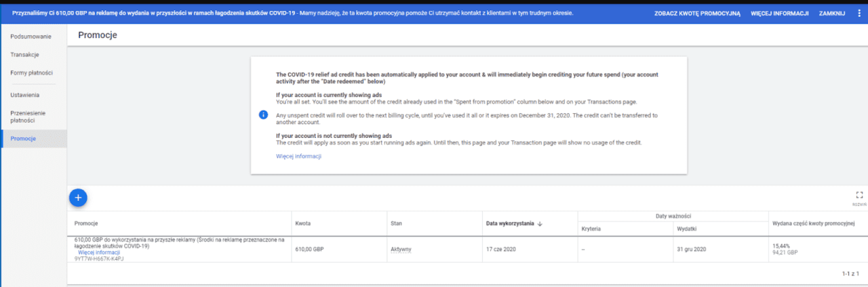Click the 94,21 GBP spent amount
This screenshot has height=287, width=868.
tap(785, 252)
